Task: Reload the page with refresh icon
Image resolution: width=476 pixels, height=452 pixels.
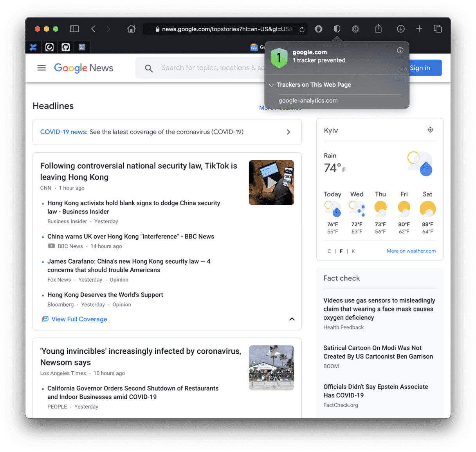Action: pyautogui.click(x=302, y=29)
